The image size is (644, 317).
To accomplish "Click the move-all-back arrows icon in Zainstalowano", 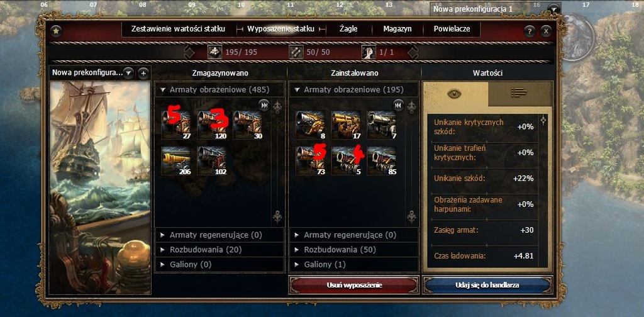I will click(x=398, y=105).
